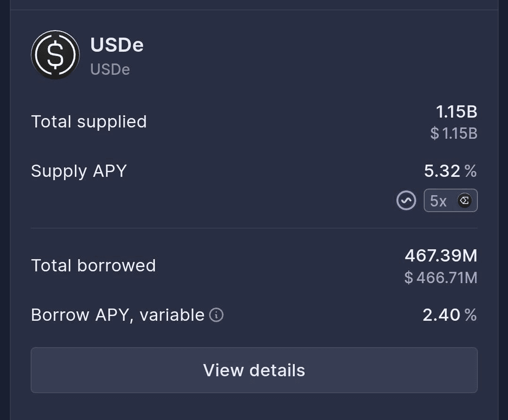
Task: Select the 5x multiplier text in the badge
Action: pyautogui.click(x=438, y=201)
